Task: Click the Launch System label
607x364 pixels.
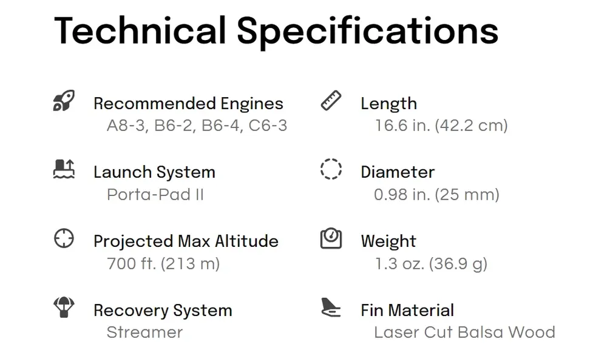Action: click(x=154, y=172)
